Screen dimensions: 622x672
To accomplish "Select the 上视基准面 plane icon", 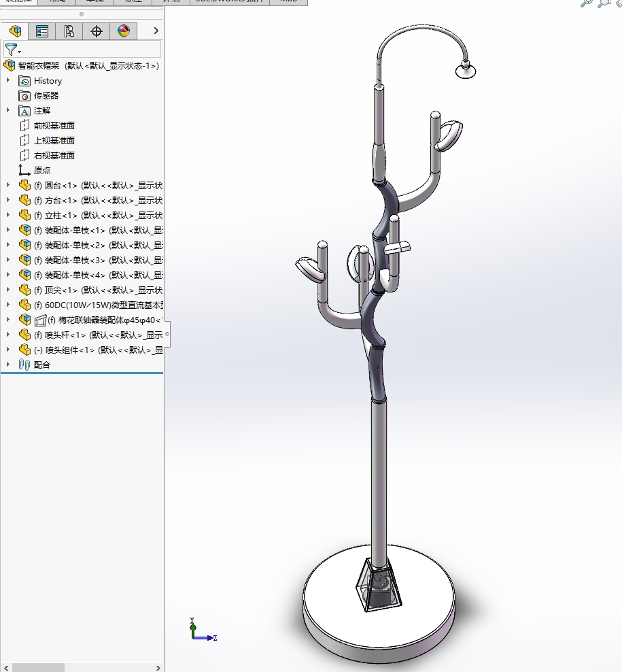I will [24, 141].
